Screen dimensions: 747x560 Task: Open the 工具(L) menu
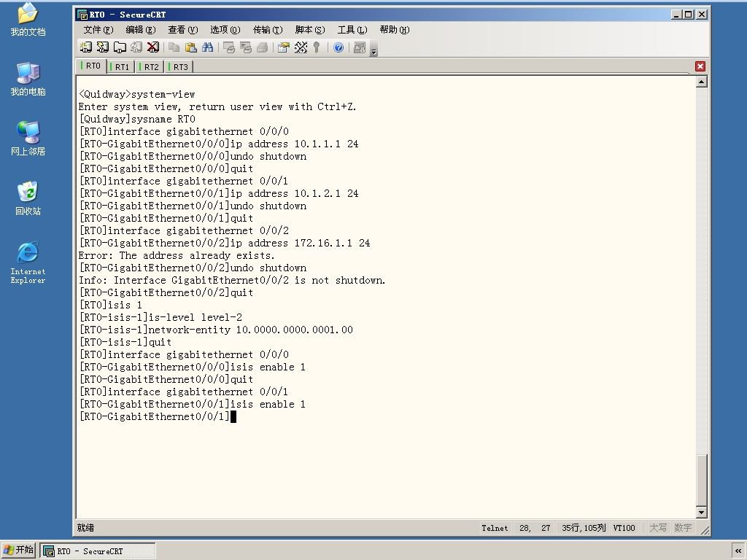pos(352,29)
